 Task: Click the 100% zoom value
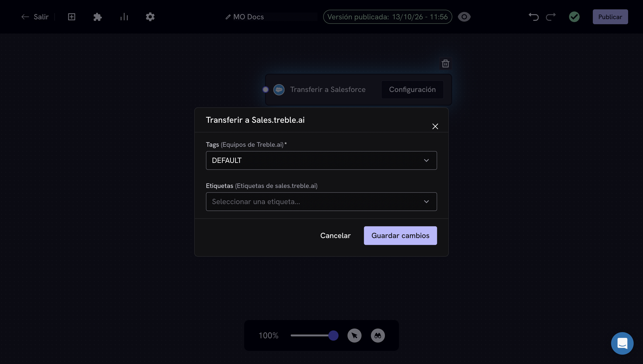click(x=268, y=336)
